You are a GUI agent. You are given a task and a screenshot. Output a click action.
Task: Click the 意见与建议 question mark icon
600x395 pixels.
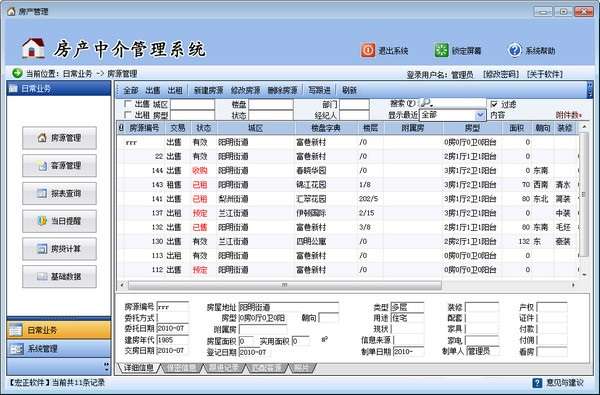537,382
